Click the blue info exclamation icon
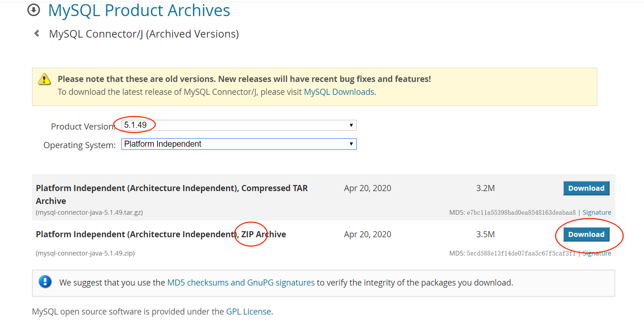644x326 pixels. [45, 282]
